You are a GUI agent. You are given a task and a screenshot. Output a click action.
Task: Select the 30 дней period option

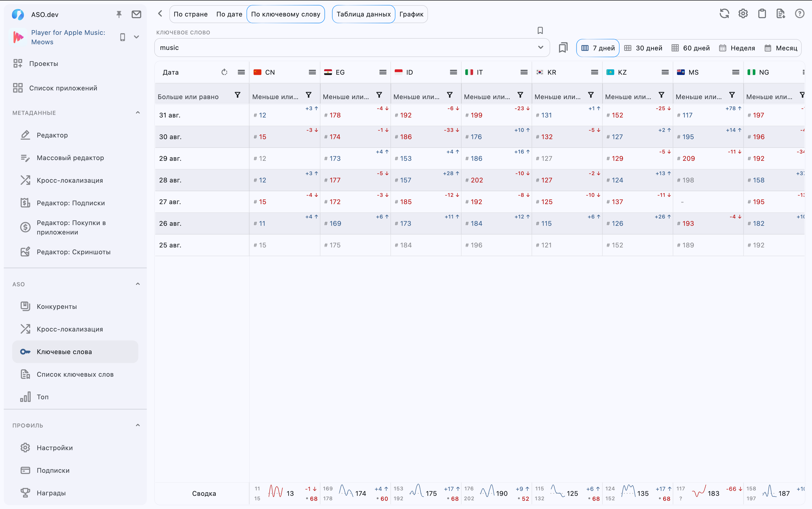coord(643,48)
